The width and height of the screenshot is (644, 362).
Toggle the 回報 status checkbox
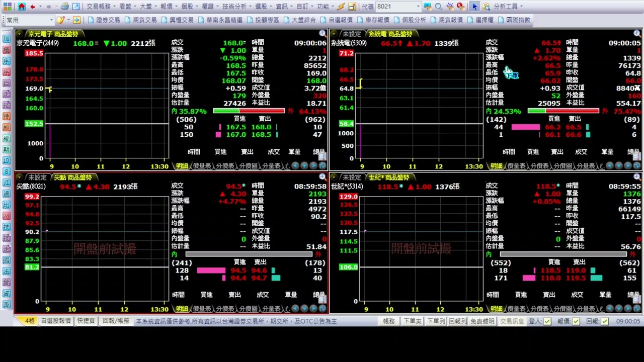click(x=605, y=321)
